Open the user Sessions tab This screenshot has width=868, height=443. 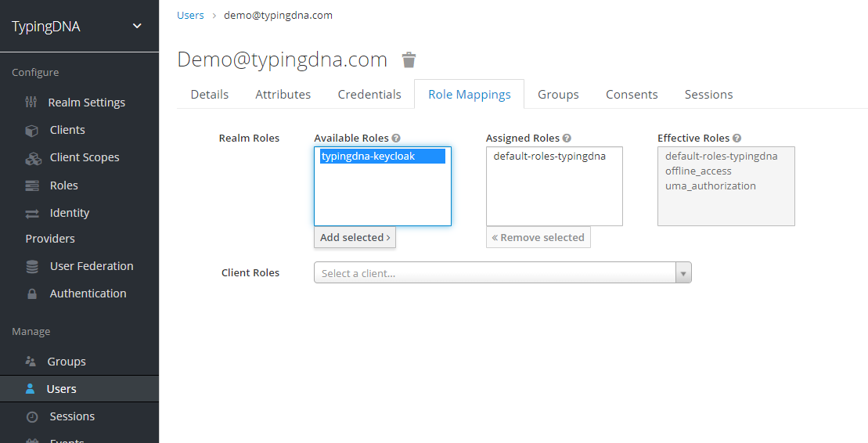(708, 95)
